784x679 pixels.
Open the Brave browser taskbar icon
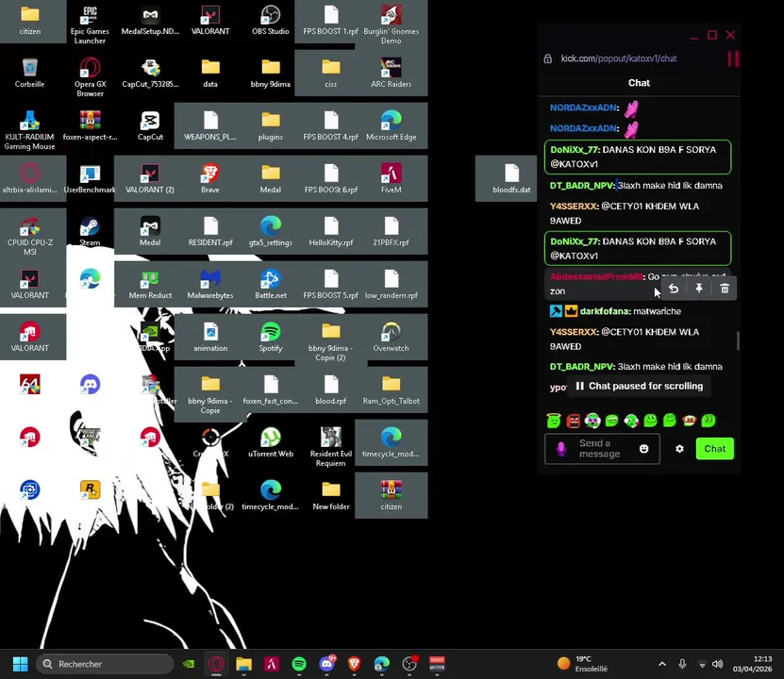(355, 664)
